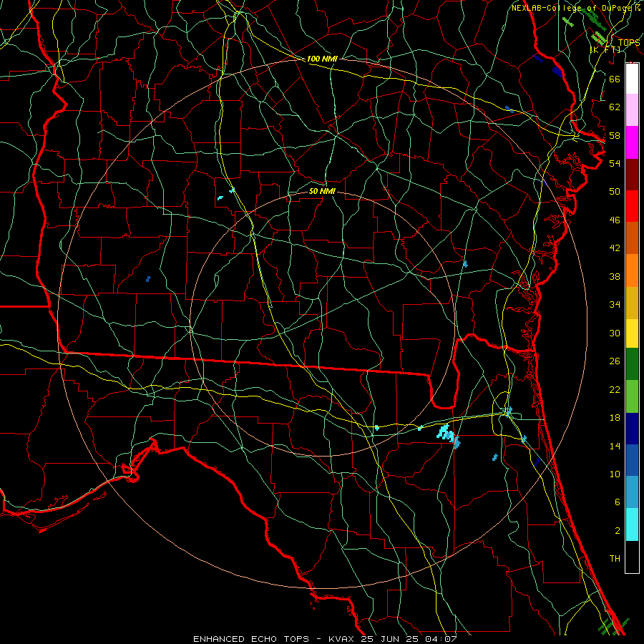Click the gold legend swatch
This screenshot has width=644, height=644.
632,303
